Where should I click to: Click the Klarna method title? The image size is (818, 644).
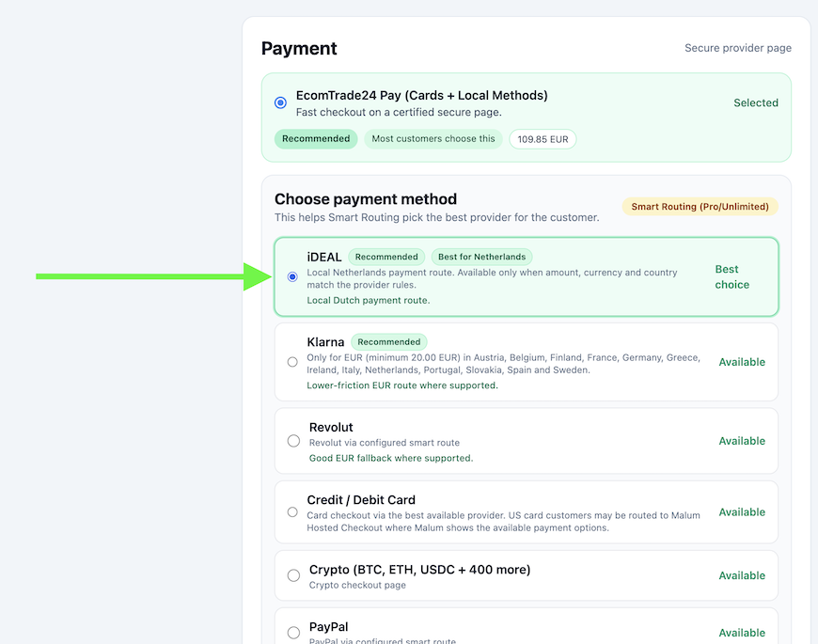(x=325, y=342)
